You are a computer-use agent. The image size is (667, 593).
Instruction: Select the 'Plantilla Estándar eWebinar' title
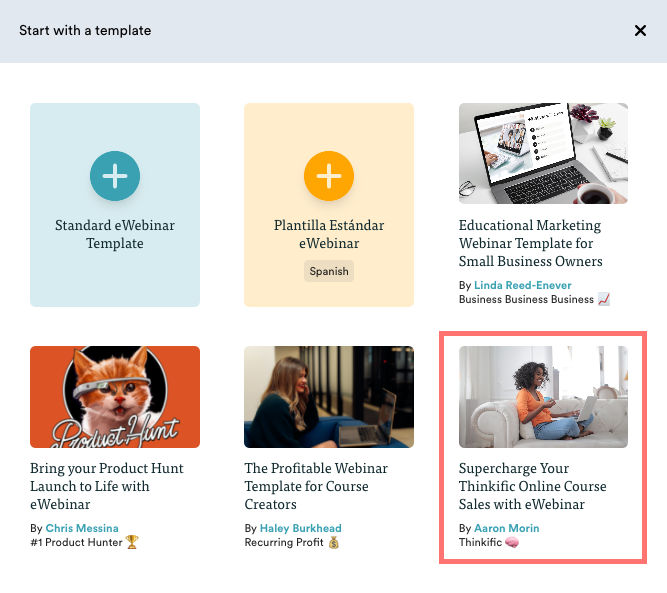point(329,234)
